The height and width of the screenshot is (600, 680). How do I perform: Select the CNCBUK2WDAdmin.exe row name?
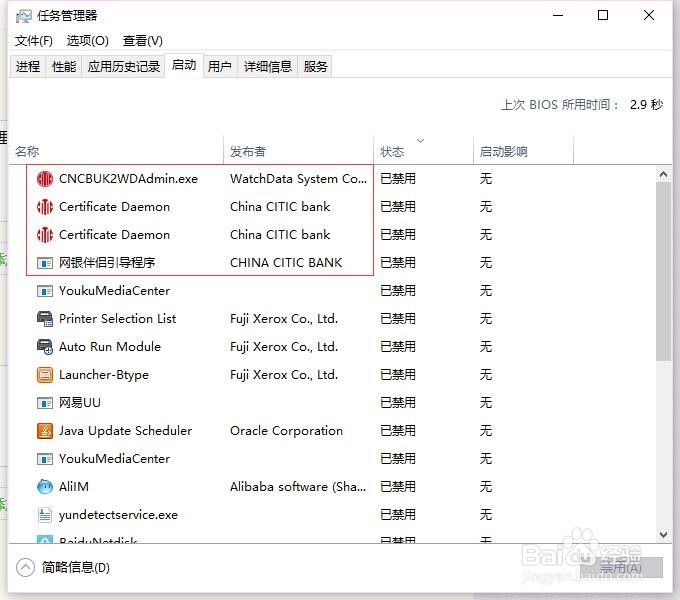pos(128,179)
